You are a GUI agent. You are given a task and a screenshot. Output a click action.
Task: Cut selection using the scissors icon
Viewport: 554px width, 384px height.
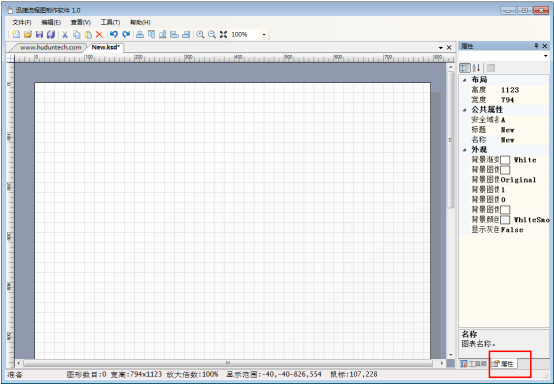(65, 34)
